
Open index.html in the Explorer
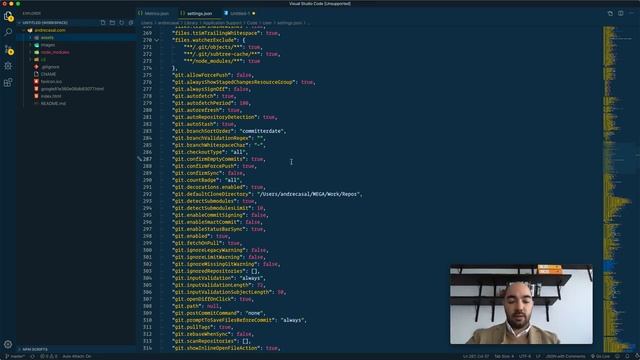[51, 96]
